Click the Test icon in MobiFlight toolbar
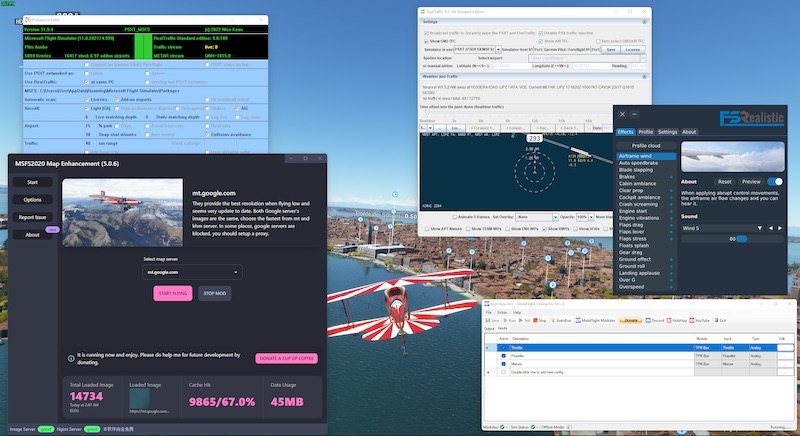 coord(520,320)
